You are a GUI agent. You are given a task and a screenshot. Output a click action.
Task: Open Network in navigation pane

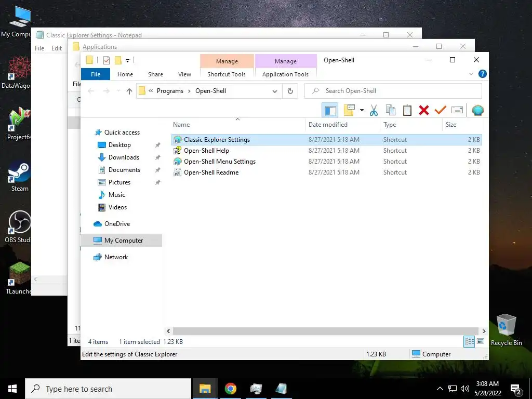click(x=116, y=257)
